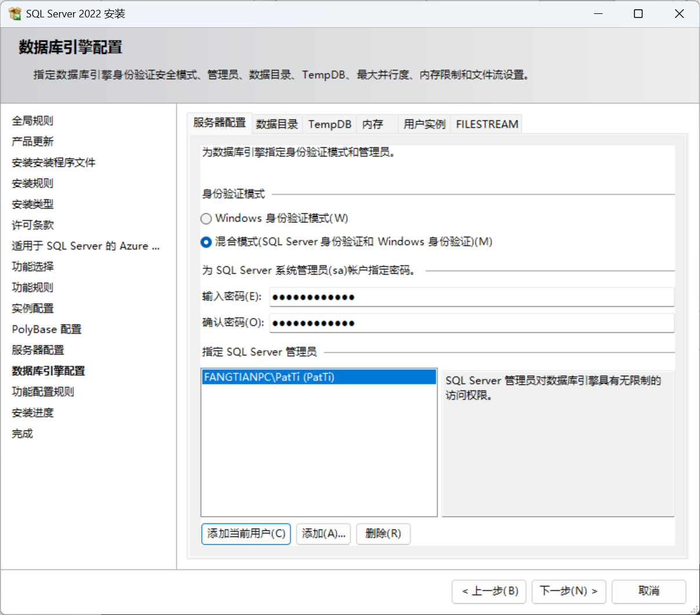Proceed with 下一步(N) button

pos(568,591)
